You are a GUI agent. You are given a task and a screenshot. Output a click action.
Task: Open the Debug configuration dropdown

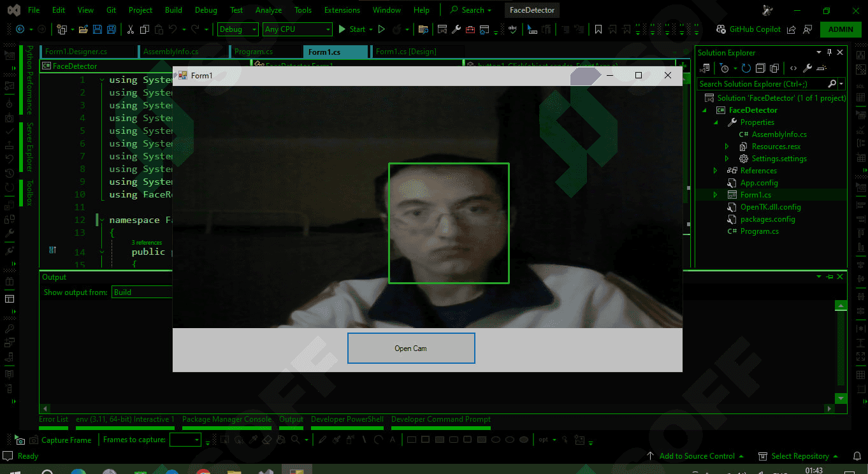tap(238, 29)
